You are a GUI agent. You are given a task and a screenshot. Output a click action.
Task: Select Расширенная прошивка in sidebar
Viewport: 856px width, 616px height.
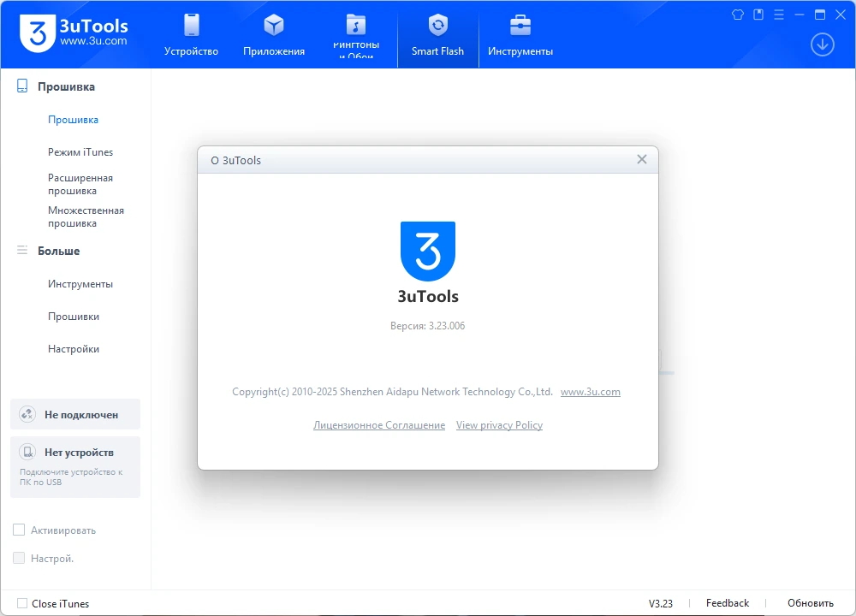click(80, 185)
